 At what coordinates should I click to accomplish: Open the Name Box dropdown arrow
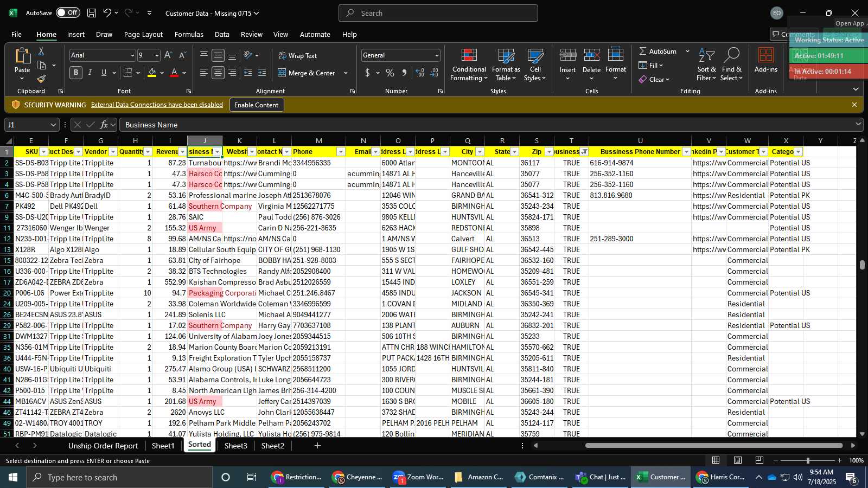(x=53, y=125)
